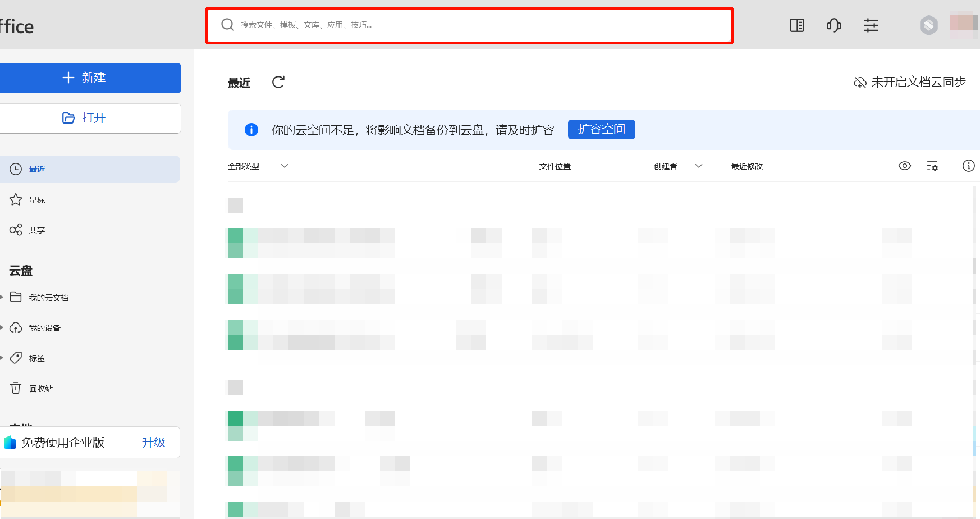Toggle the eye preview visibility icon
980x519 pixels.
(904, 166)
